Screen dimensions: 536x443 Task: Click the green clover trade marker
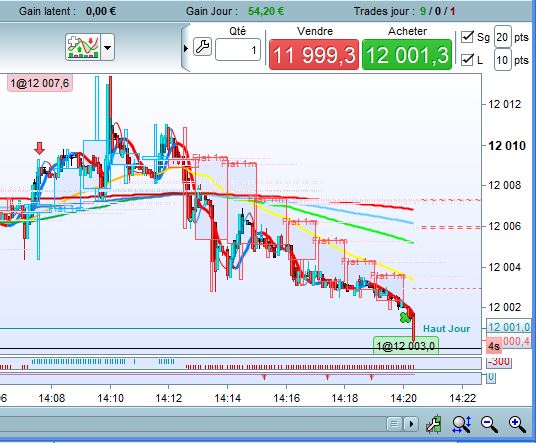coord(405,317)
